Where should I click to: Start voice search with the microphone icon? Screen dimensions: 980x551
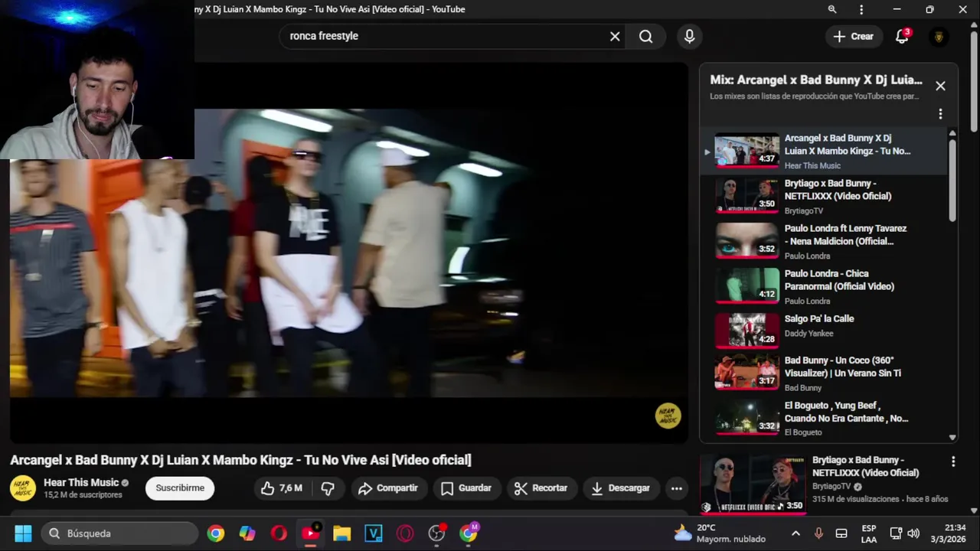coord(689,36)
